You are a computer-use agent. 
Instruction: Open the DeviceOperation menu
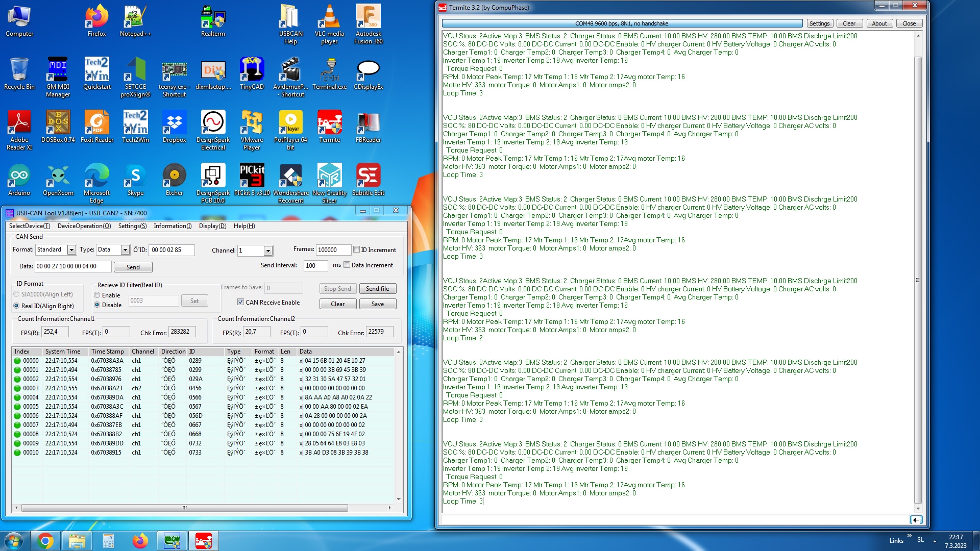click(84, 226)
